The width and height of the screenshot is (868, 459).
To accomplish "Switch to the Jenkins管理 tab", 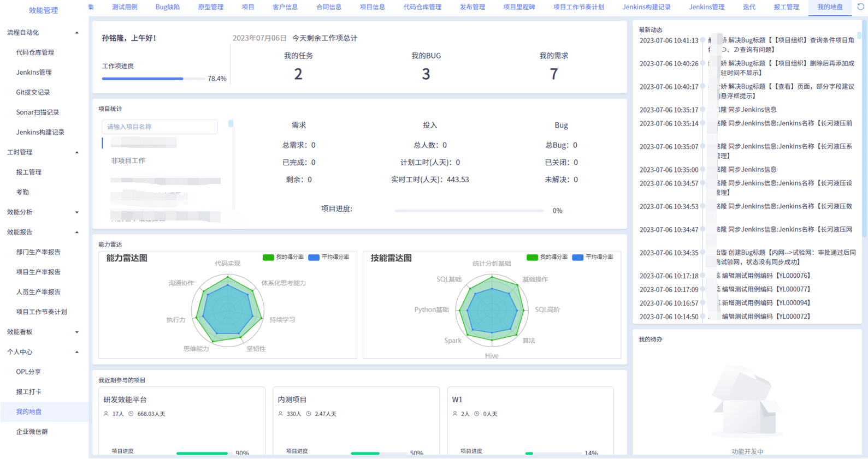I will (706, 7).
